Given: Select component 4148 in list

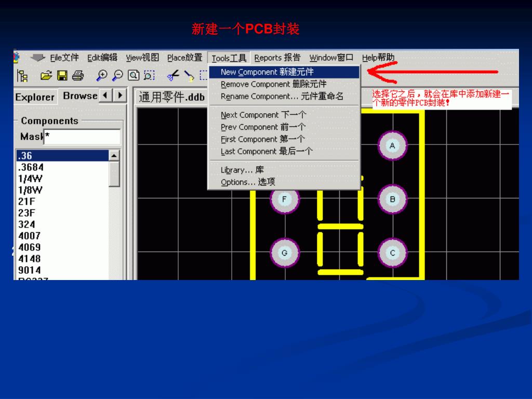Looking at the screenshot, I should pyautogui.click(x=62, y=259).
